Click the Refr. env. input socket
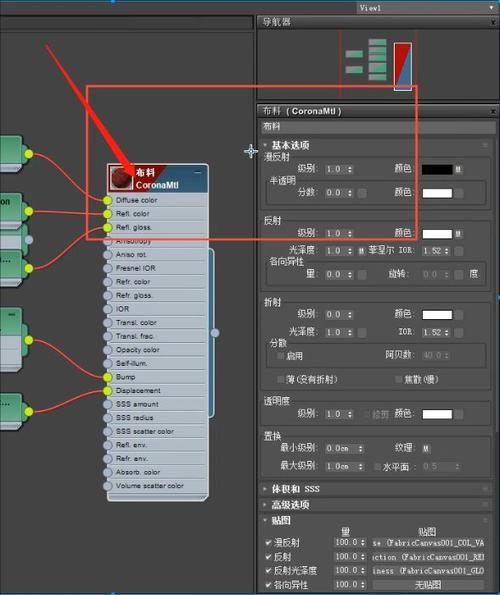 tap(107, 459)
